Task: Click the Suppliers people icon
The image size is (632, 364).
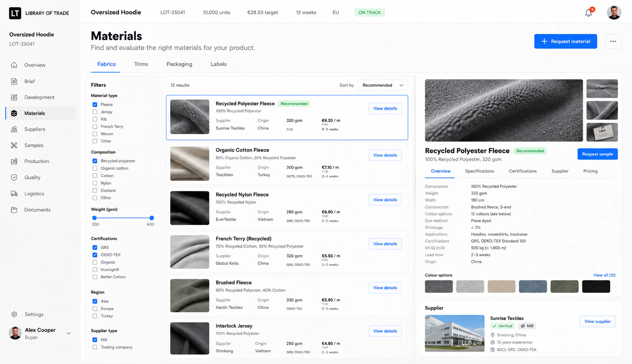Action: click(x=14, y=129)
